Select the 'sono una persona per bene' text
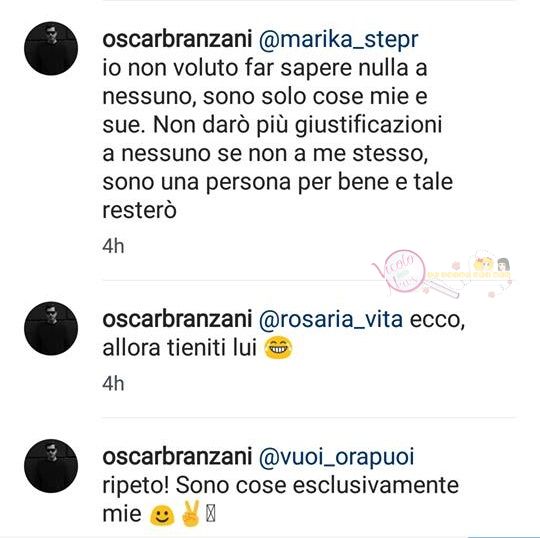Image resolution: width=540 pixels, height=538 pixels. 246,183
